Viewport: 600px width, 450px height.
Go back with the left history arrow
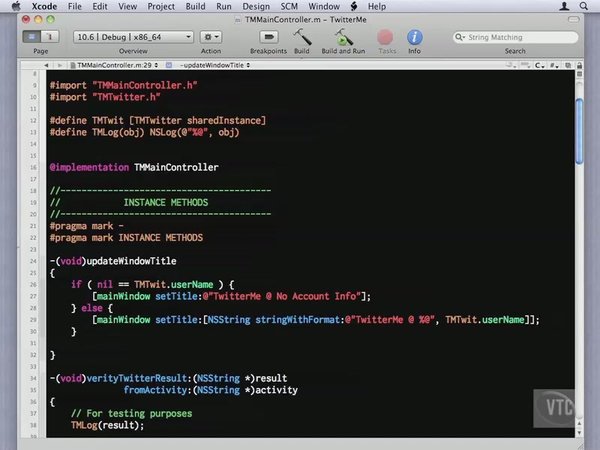pyautogui.click(x=46, y=65)
